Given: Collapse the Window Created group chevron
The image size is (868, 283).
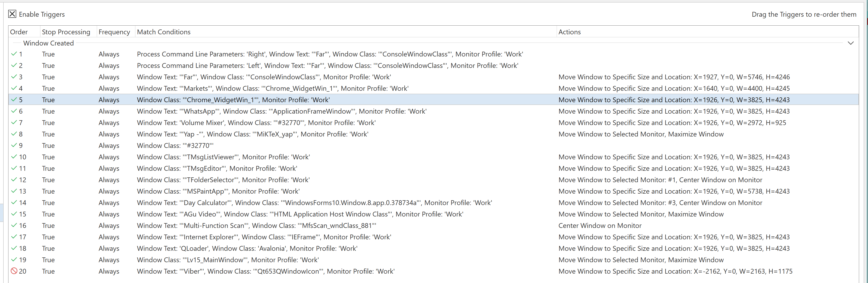Looking at the screenshot, I should pos(850,43).
